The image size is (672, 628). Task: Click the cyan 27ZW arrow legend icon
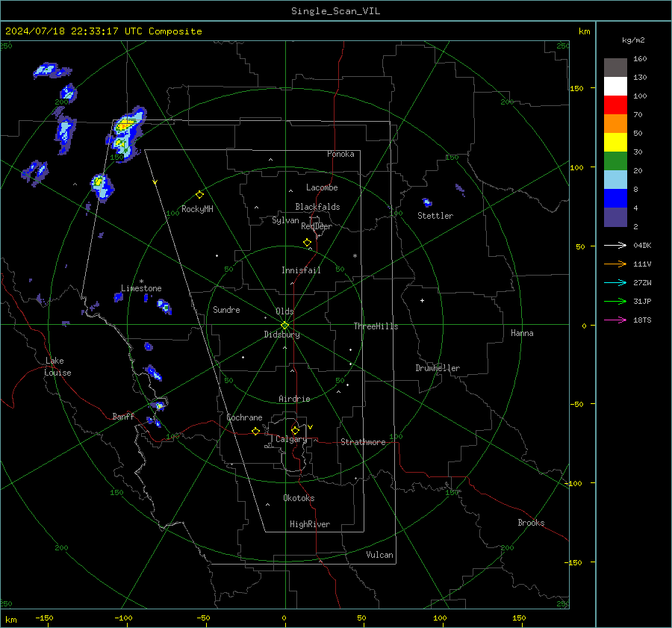click(615, 282)
